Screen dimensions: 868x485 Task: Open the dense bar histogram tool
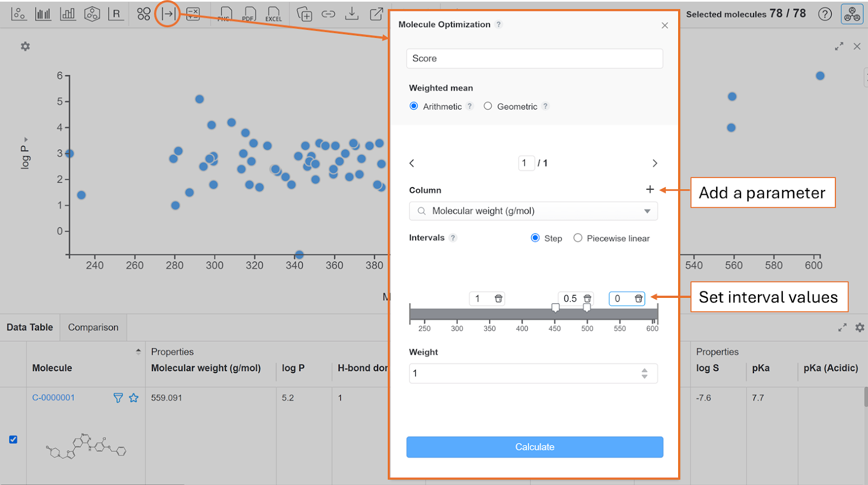click(43, 14)
